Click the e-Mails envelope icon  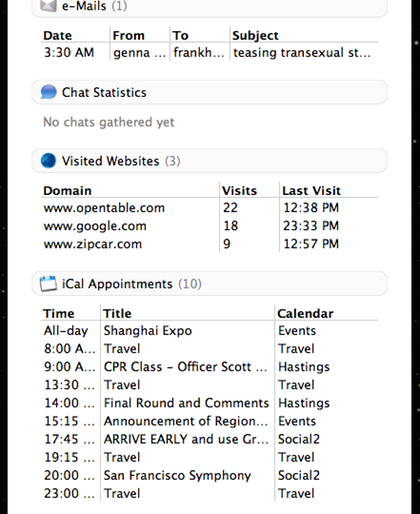pos(48,6)
